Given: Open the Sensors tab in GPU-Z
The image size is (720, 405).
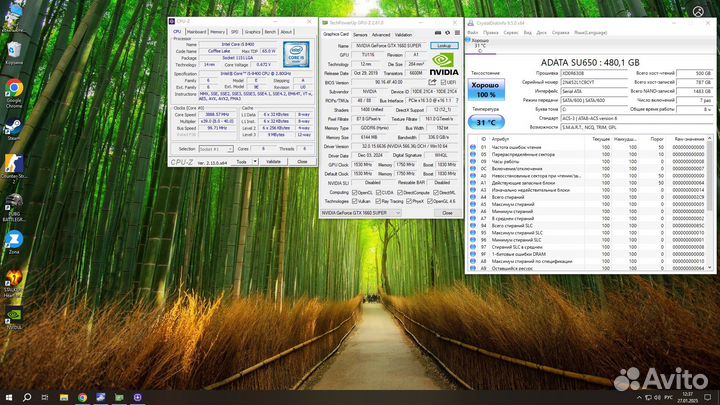Looking at the screenshot, I should tap(360, 34).
